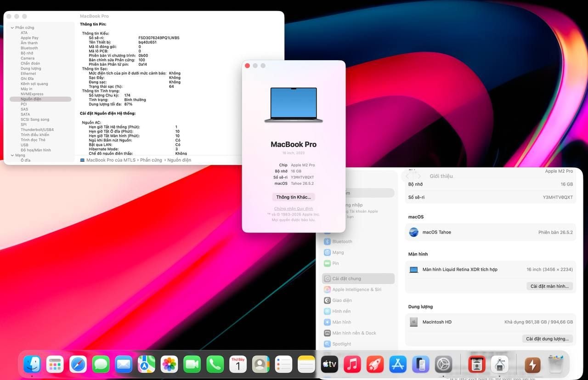Click the red-framed app icon in Dock
The width and height of the screenshot is (588, 380).
pyautogui.click(x=476, y=364)
